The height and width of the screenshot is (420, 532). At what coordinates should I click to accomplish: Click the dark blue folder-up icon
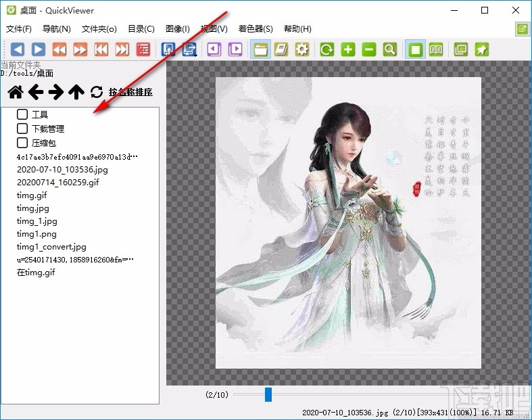tap(168, 49)
